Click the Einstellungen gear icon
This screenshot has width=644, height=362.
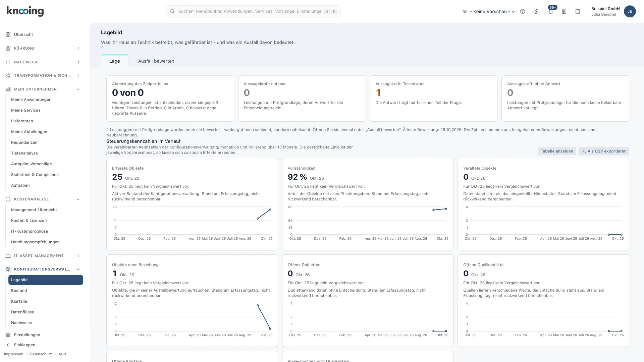tap(8, 335)
